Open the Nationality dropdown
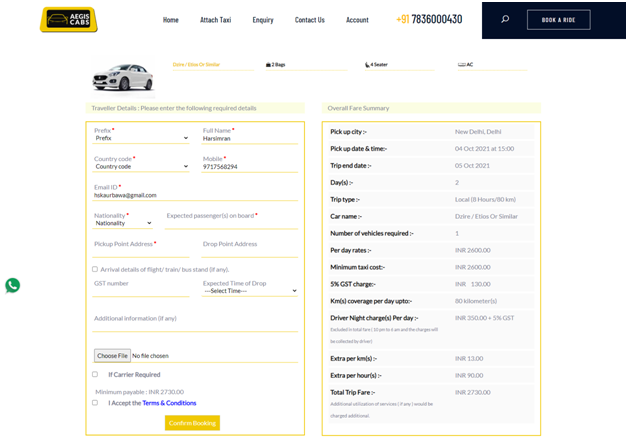Viewport: 628px width, 443px height. point(123,223)
